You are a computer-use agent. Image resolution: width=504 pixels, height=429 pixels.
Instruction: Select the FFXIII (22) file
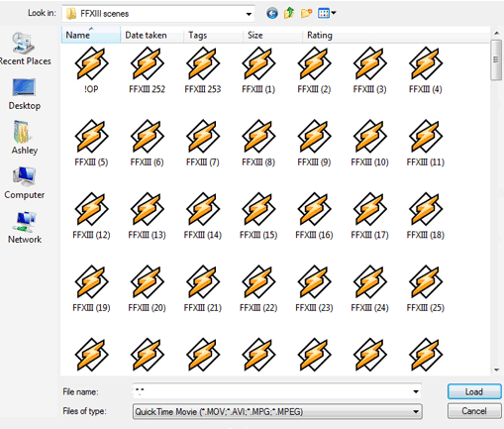[x=258, y=289]
